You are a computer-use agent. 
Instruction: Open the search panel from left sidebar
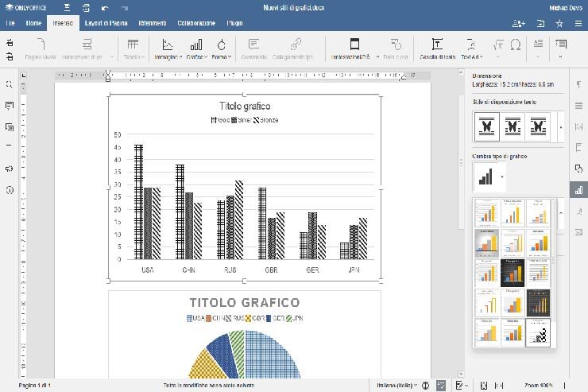coord(9,83)
